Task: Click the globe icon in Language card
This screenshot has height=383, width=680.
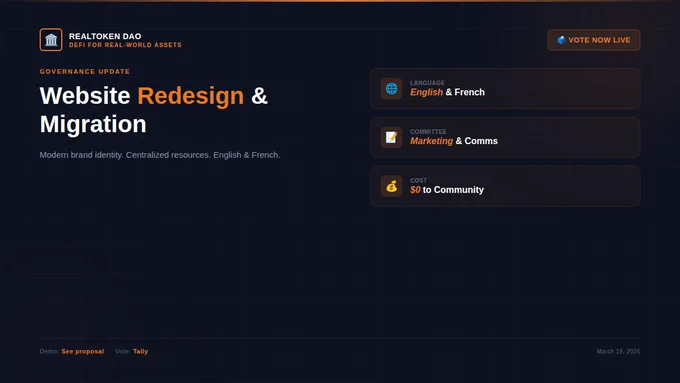Action: click(391, 88)
